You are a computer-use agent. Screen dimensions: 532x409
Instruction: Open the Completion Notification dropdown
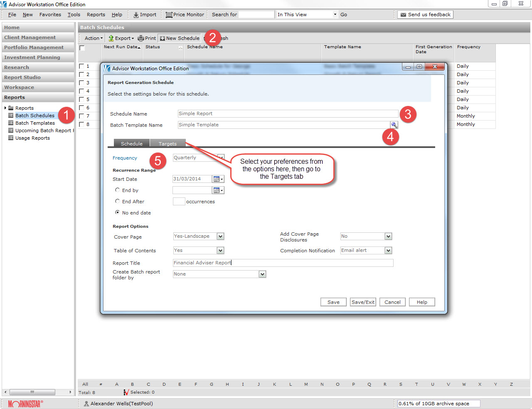point(388,251)
